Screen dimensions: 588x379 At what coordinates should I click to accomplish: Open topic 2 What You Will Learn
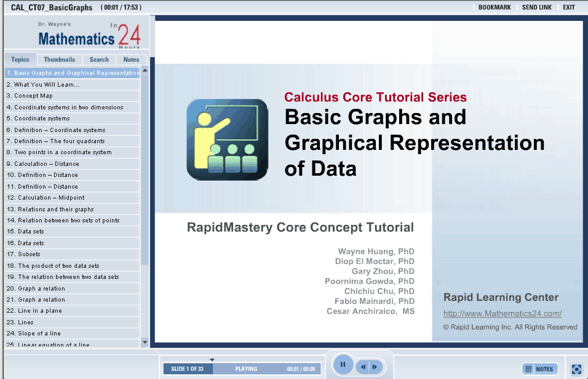click(73, 85)
